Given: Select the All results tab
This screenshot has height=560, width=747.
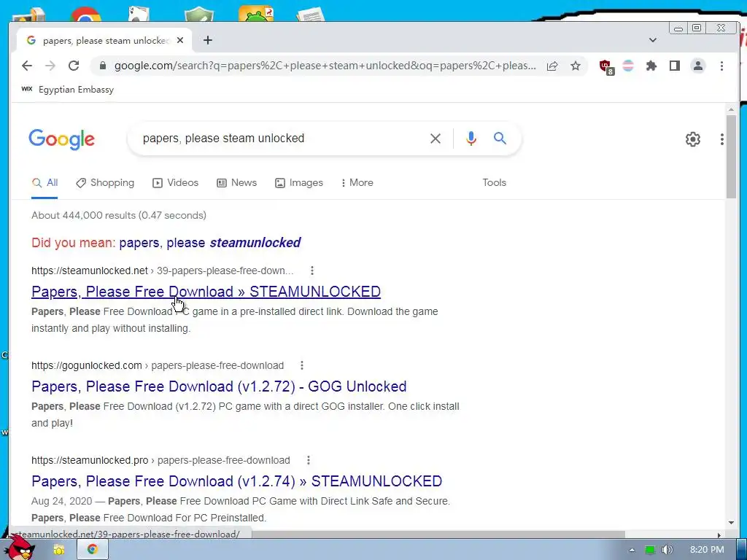Looking at the screenshot, I should click(44, 183).
